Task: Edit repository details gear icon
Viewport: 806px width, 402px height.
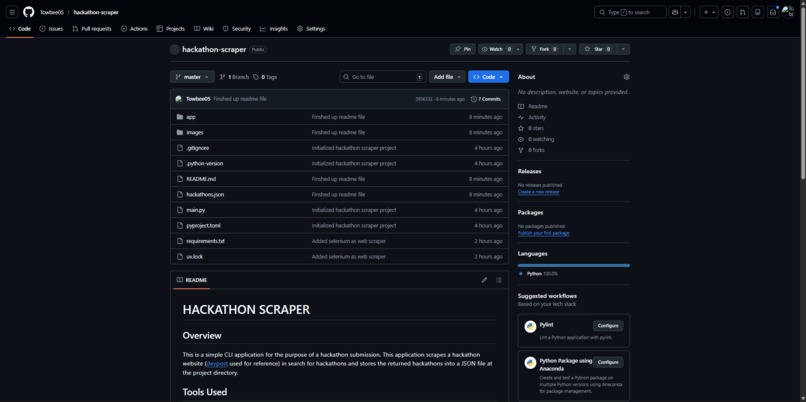Action: pyautogui.click(x=626, y=77)
